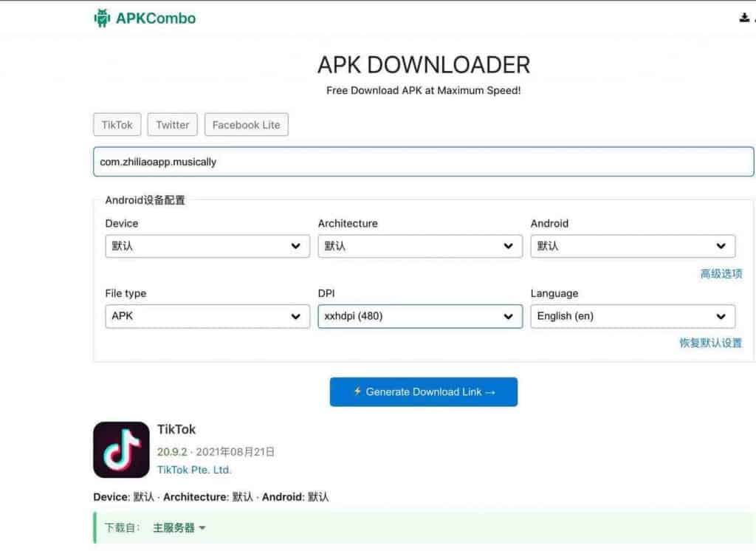This screenshot has height=551, width=756.
Task: Open the Architecture dropdown
Action: [x=420, y=246]
